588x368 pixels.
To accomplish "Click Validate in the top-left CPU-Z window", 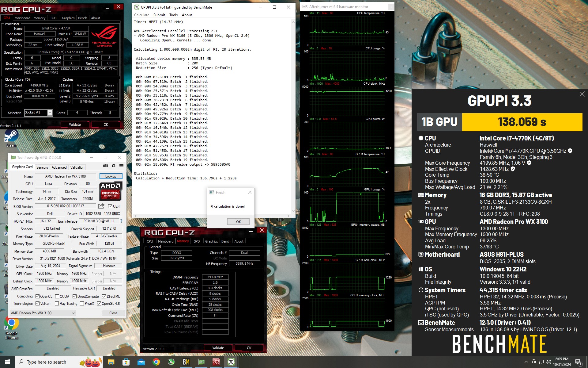I will coord(75,125).
